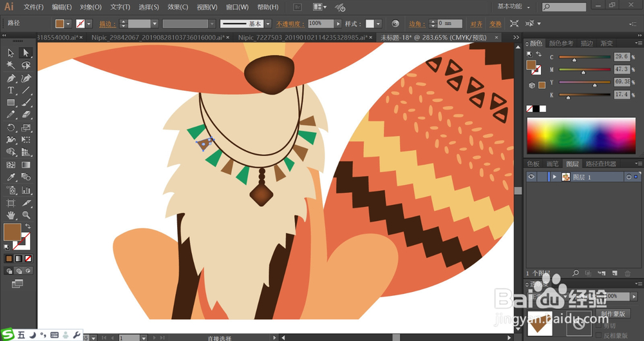Click the 描边 link in control bar
Viewport: 644px width, 341px height.
point(108,24)
